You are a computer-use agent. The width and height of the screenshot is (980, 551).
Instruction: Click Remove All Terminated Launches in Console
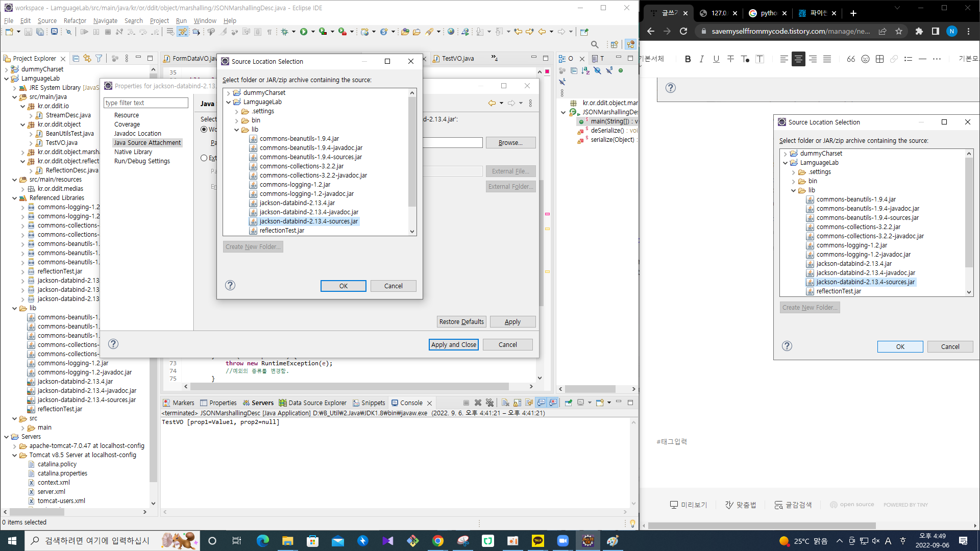[490, 403]
